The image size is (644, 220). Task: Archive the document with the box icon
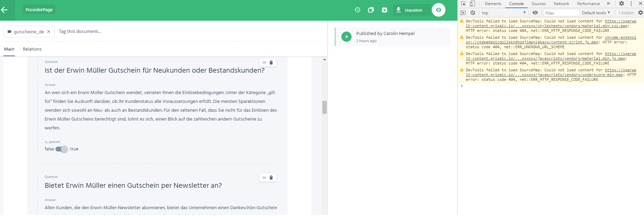(x=385, y=10)
